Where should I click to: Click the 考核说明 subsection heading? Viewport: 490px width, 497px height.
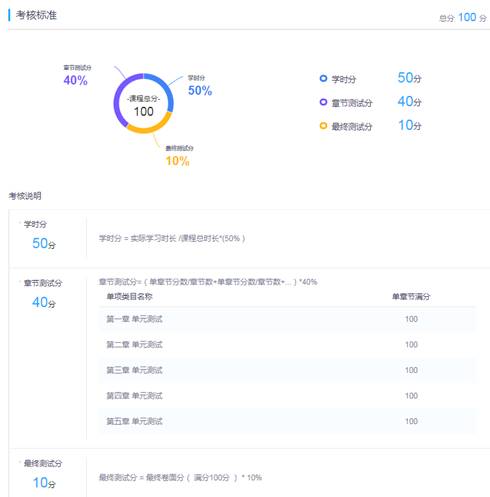25,196
